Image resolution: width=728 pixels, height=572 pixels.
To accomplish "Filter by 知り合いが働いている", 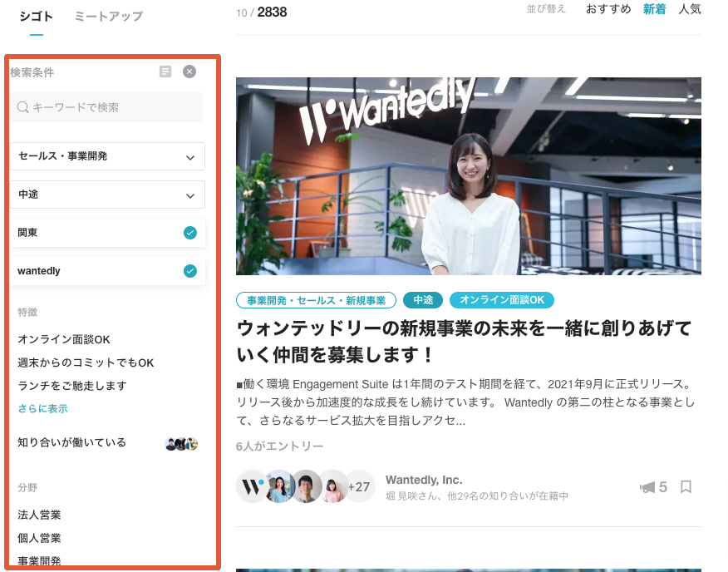I will point(72,442).
